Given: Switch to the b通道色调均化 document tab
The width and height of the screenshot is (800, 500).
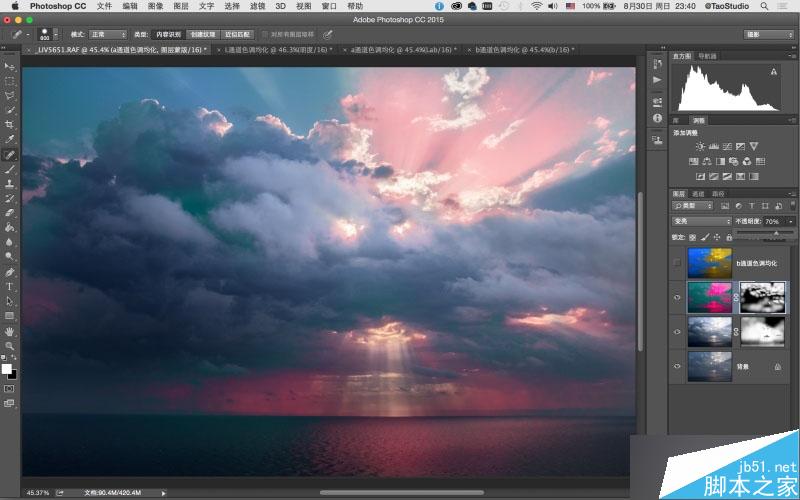Looking at the screenshot, I should coord(524,50).
